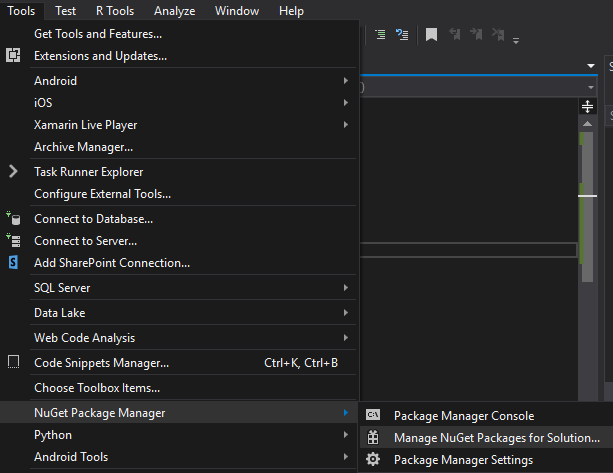Image resolution: width=613 pixels, height=473 pixels.
Task: Select Xamarin Live Player entry
Action: [179, 125]
